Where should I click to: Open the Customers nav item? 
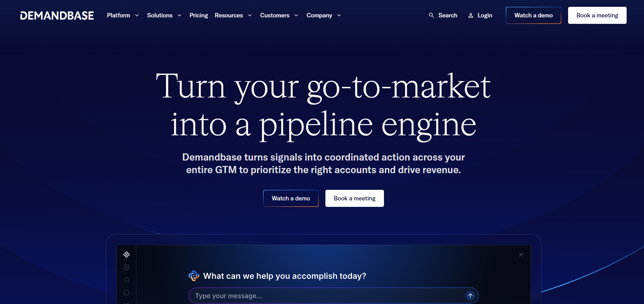[x=275, y=15]
